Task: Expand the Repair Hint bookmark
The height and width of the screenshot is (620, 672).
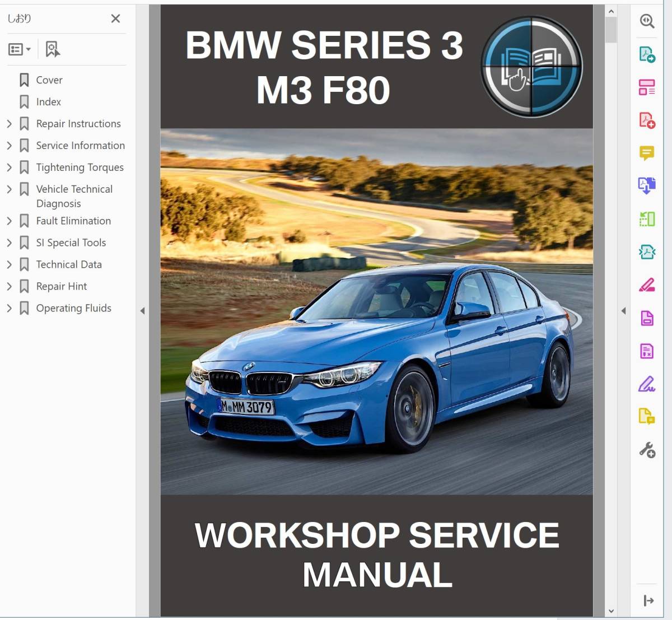Action: coord(9,287)
